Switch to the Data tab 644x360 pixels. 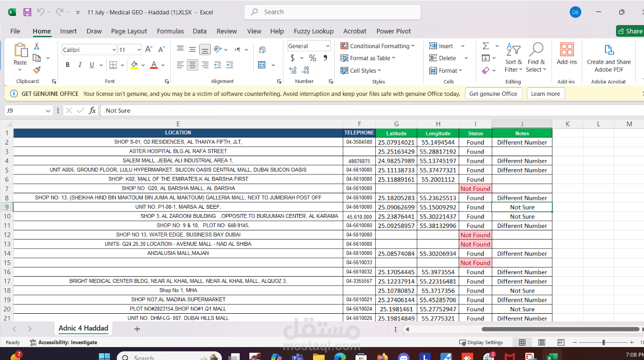[200, 31]
